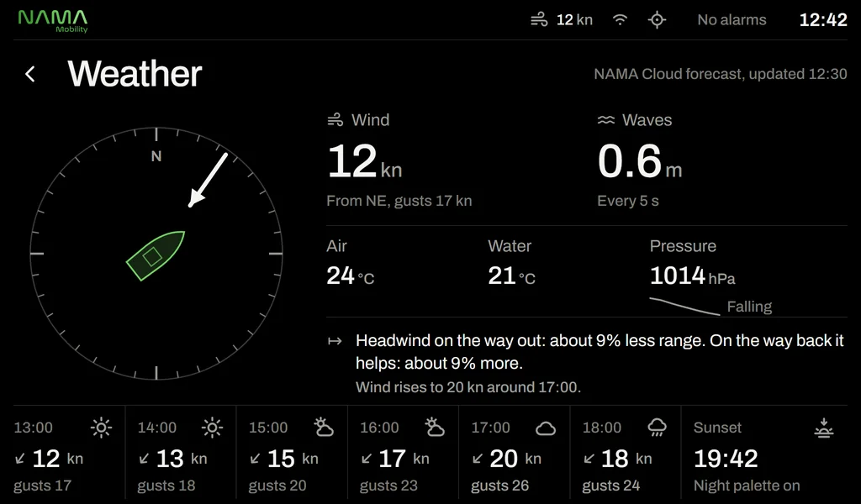The height and width of the screenshot is (504, 861).
Task: Click 'Wind rises to 20 kn around 17:00.'
Action: coord(468,387)
